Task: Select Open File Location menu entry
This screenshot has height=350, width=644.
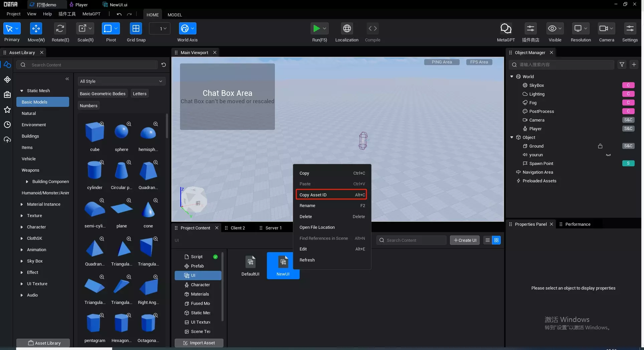Action: 332,227
